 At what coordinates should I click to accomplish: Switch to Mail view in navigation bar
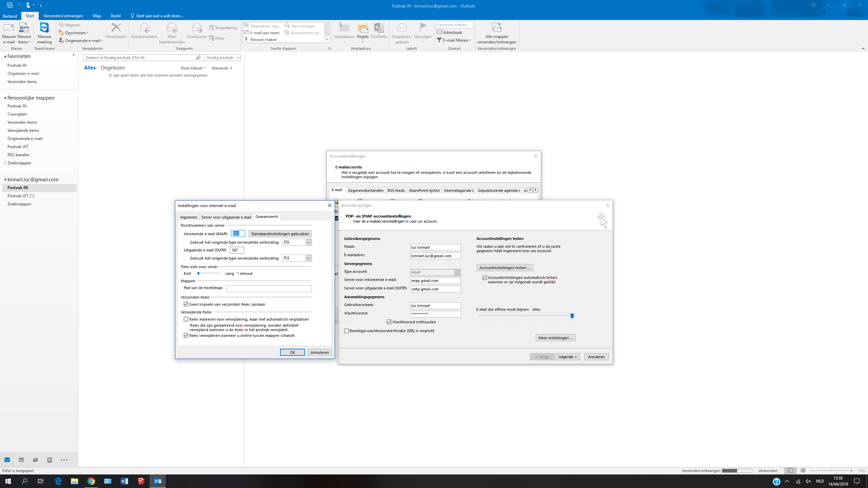[7, 460]
